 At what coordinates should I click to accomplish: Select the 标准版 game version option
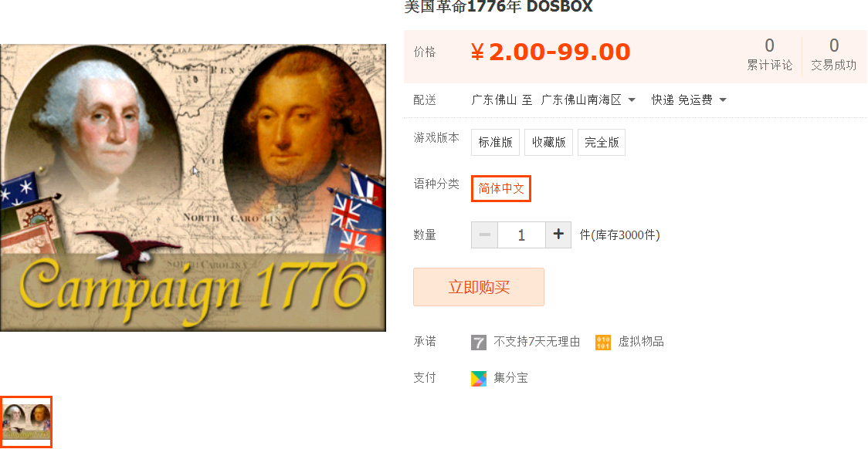[x=496, y=142]
